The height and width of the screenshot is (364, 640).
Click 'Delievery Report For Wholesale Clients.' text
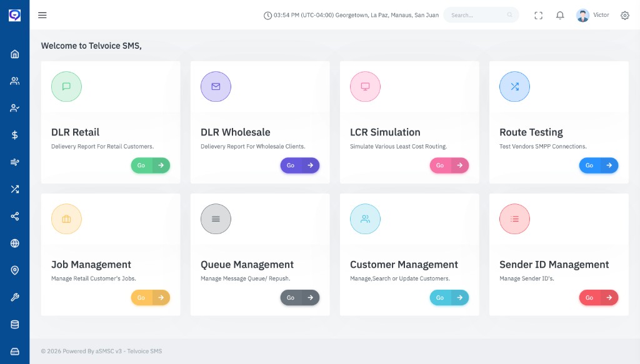252,146
